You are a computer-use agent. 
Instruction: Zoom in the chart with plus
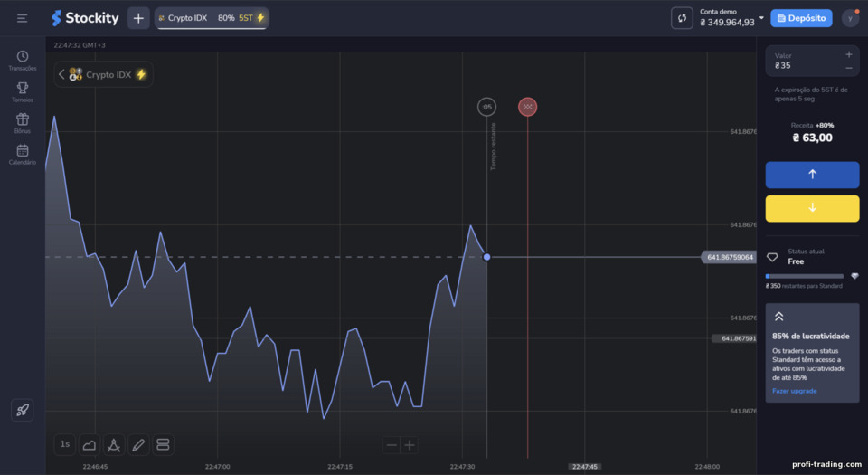tap(410, 445)
